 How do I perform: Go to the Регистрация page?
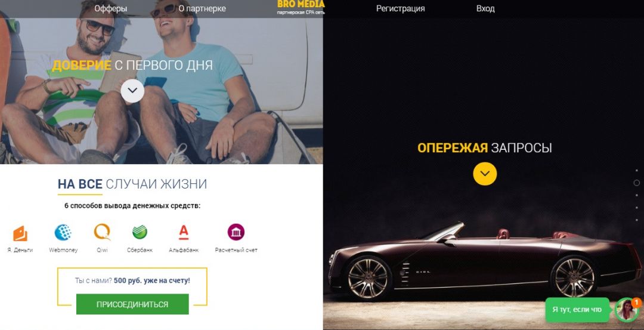(x=401, y=8)
